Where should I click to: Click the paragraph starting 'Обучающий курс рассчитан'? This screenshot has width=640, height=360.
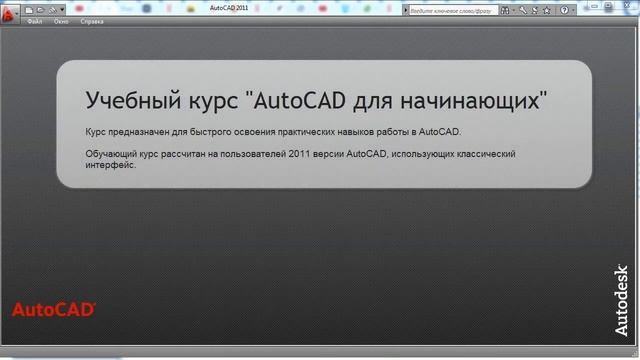click(300, 159)
